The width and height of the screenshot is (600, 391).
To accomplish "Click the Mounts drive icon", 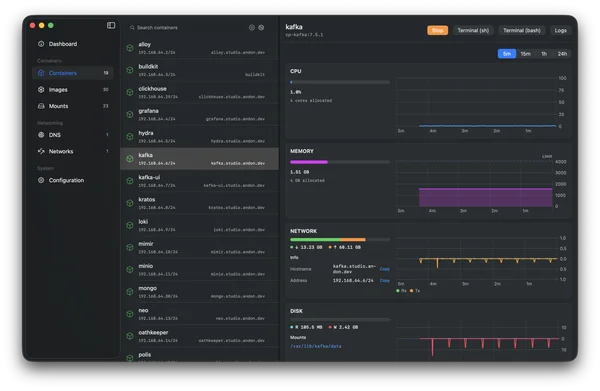I will pos(41,106).
